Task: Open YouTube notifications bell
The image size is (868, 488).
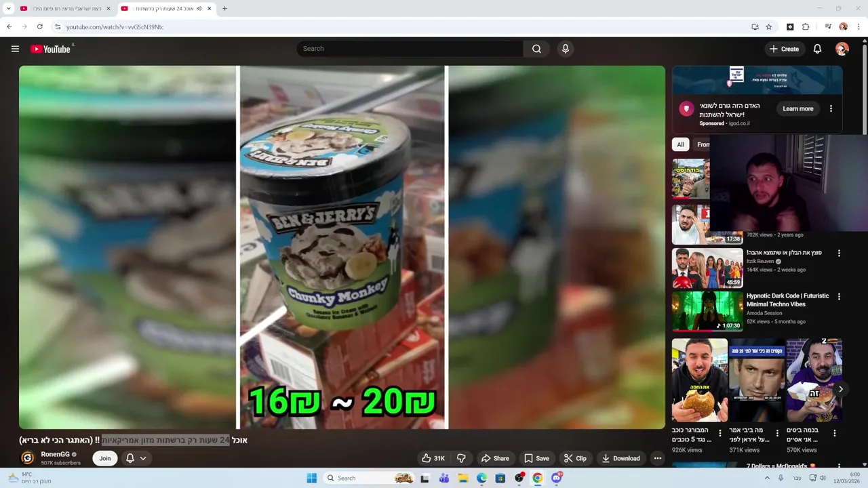Action: click(x=817, y=49)
